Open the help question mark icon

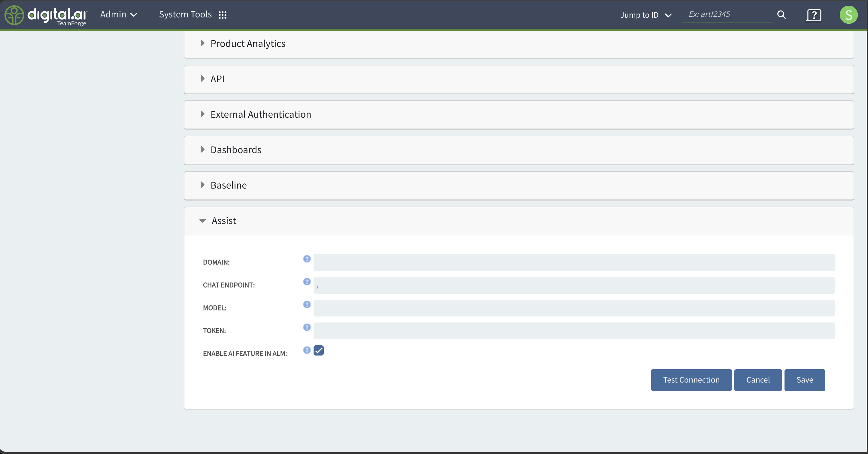pos(814,15)
